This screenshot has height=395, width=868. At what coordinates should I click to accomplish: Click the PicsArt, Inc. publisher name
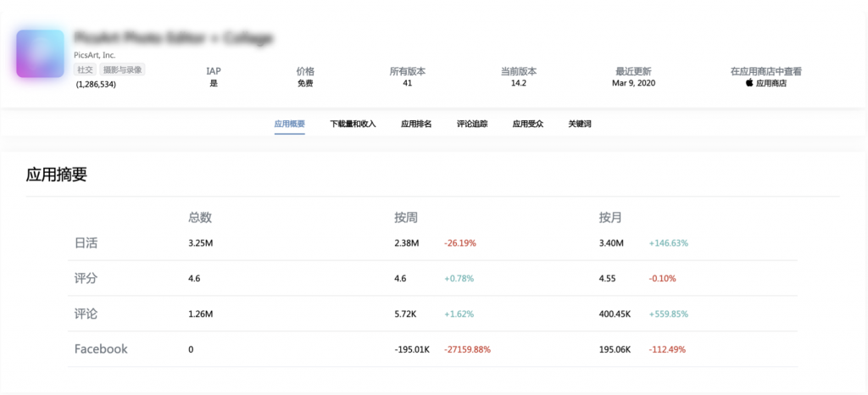(x=95, y=55)
